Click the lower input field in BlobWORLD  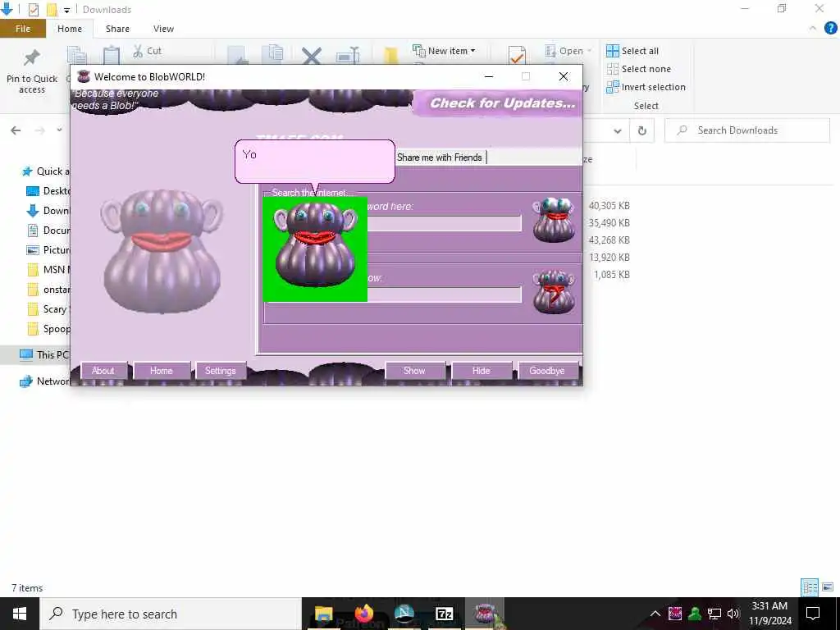click(444, 294)
